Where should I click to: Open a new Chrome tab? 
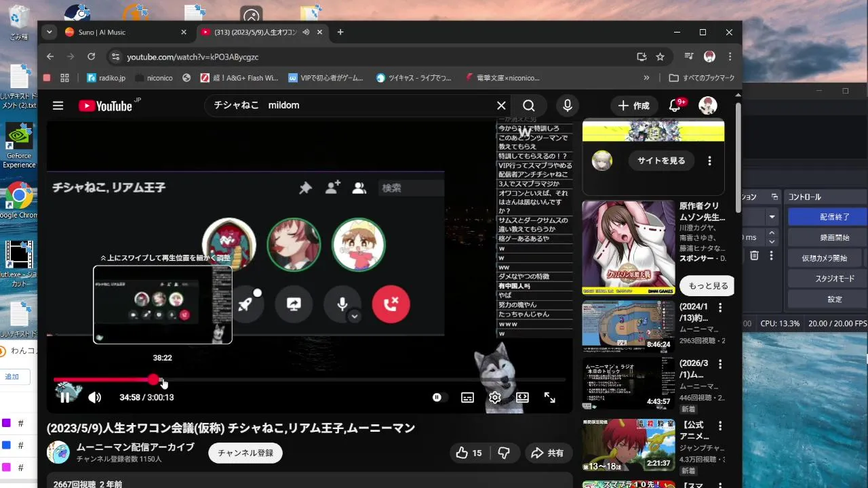[340, 32]
